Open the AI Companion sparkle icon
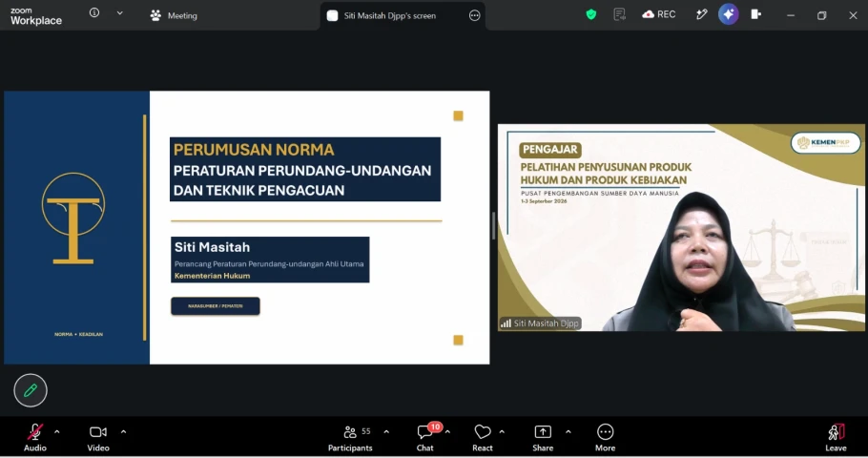 click(x=729, y=14)
